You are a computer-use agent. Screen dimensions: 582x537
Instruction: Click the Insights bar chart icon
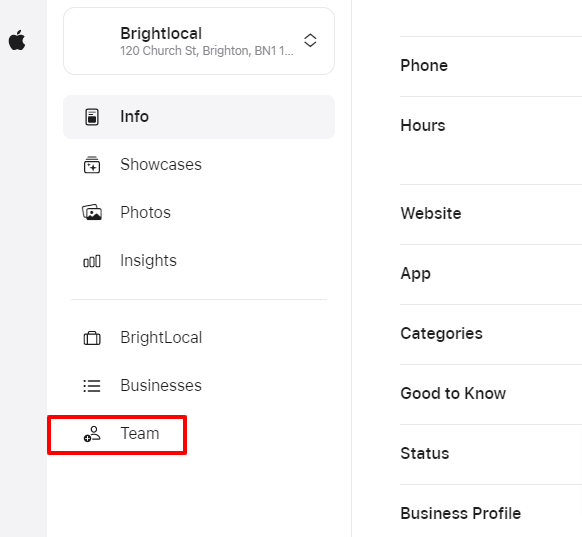92,261
